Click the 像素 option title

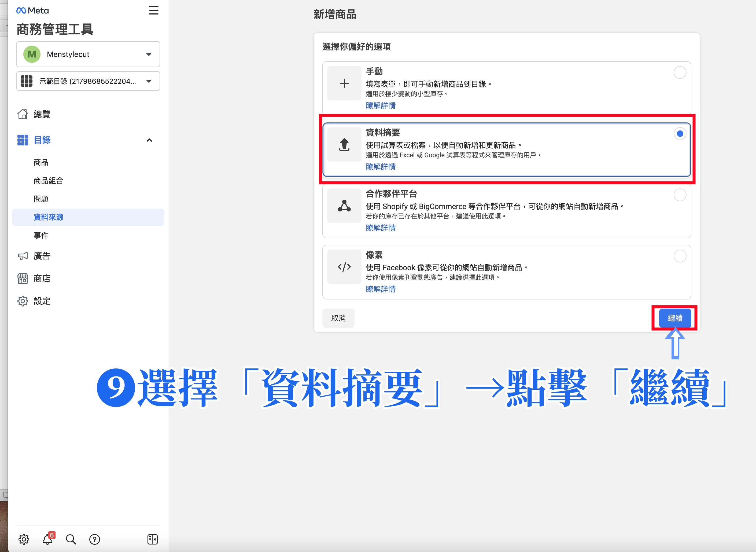tap(374, 255)
